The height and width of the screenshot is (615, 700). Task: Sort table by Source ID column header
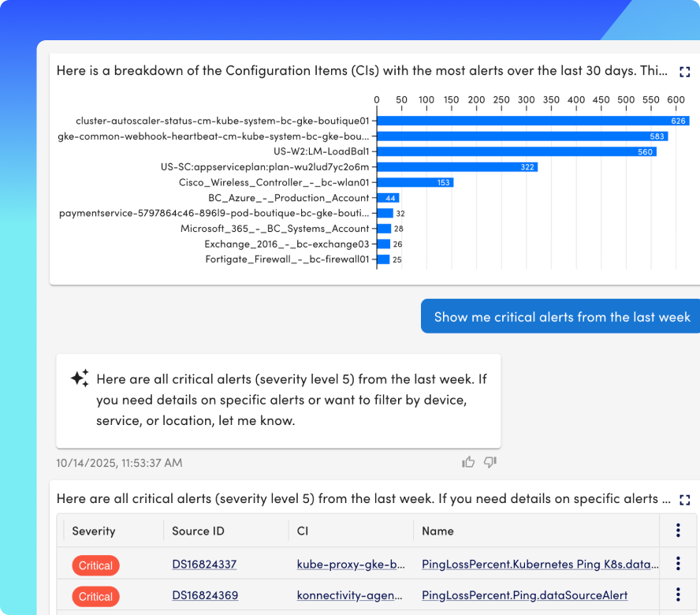pyautogui.click(x=198, y=531)
